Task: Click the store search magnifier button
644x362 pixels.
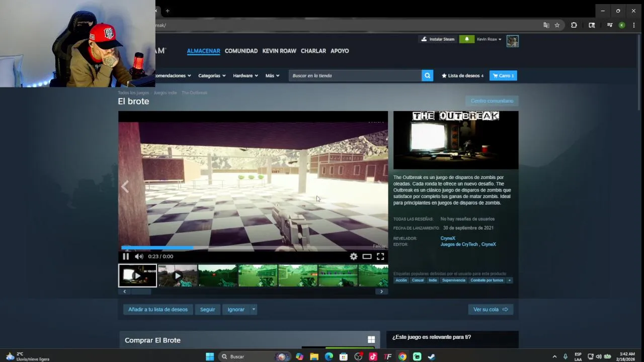Action: 427,75
